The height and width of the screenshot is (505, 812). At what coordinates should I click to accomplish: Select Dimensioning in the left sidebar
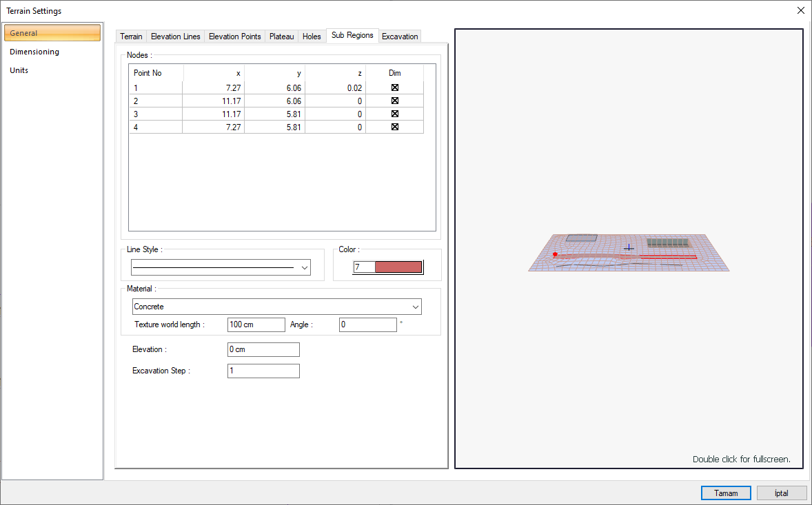(x=34, y=52)
